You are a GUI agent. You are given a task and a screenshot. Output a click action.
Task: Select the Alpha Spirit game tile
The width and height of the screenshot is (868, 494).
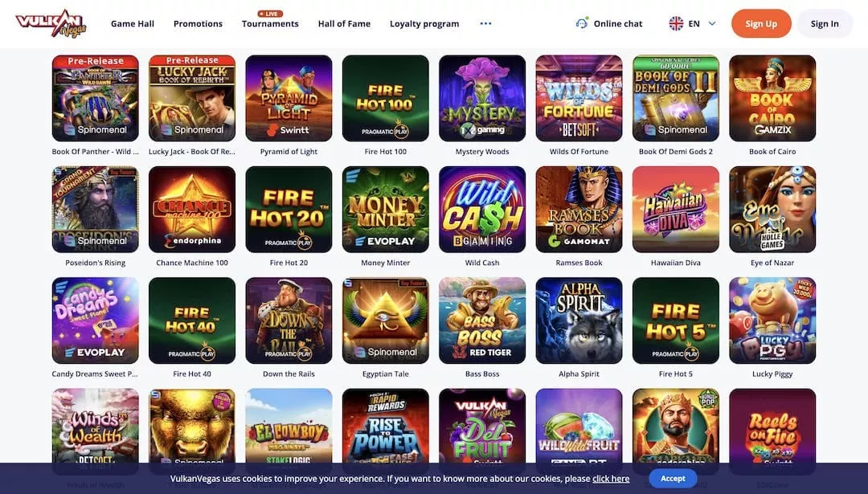579,320
